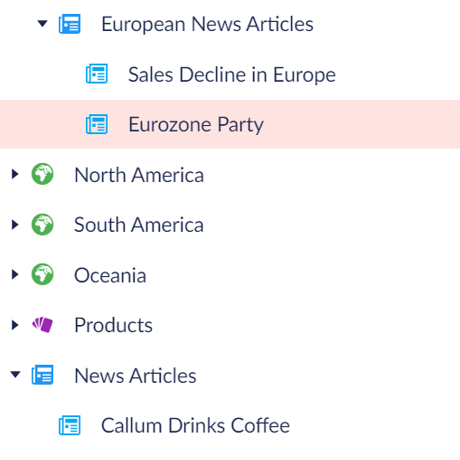This screenshot has width=460, height=460.
Task: Expand the North America node
Action: [15, 174]
